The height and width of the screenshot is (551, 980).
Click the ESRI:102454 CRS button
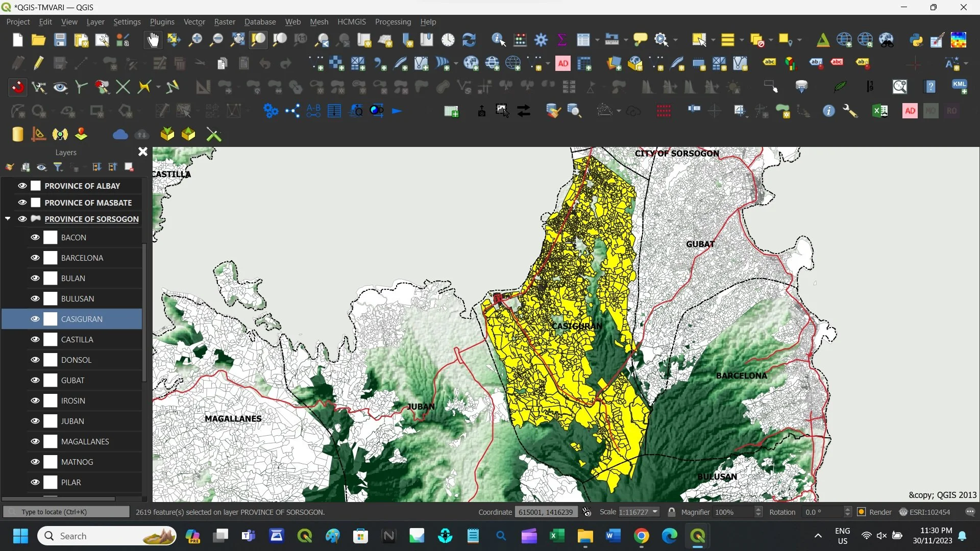925,512
